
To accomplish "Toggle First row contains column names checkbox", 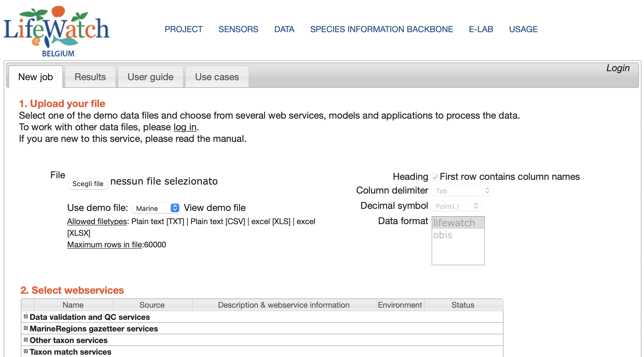I will 435,177.
